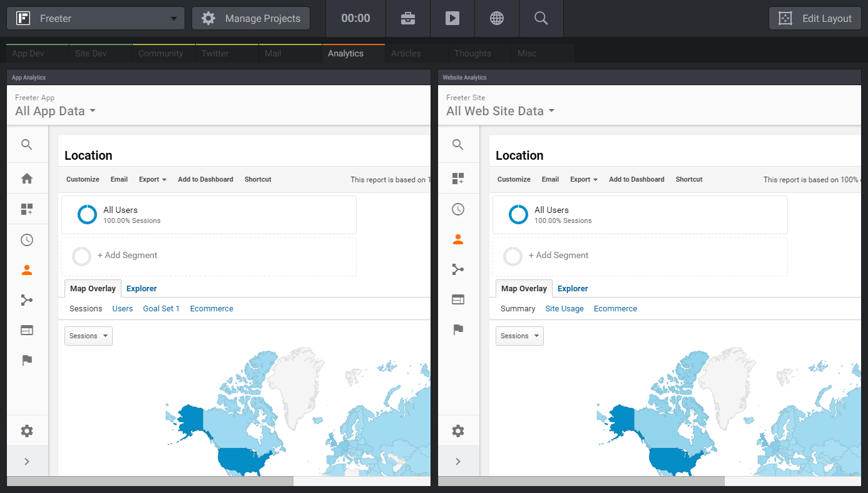Open the globe icon in top toolbar

(497, 18)
